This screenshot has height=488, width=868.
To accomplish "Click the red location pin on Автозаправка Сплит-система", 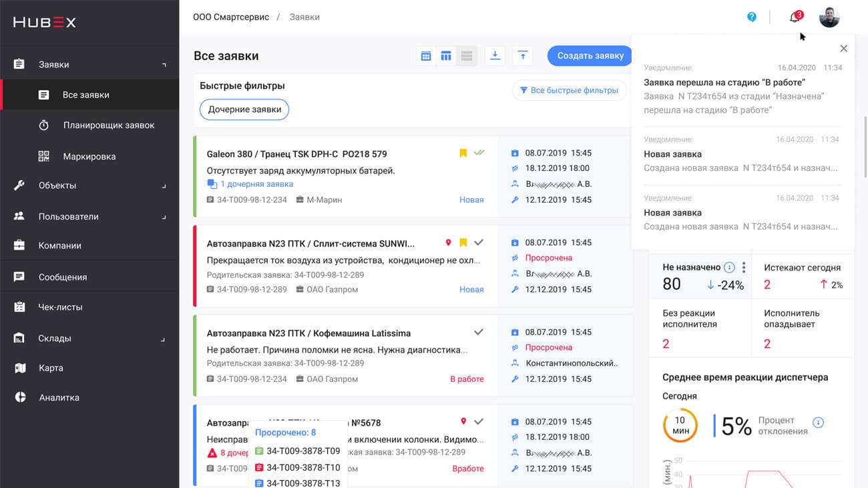I will point(449,243).
